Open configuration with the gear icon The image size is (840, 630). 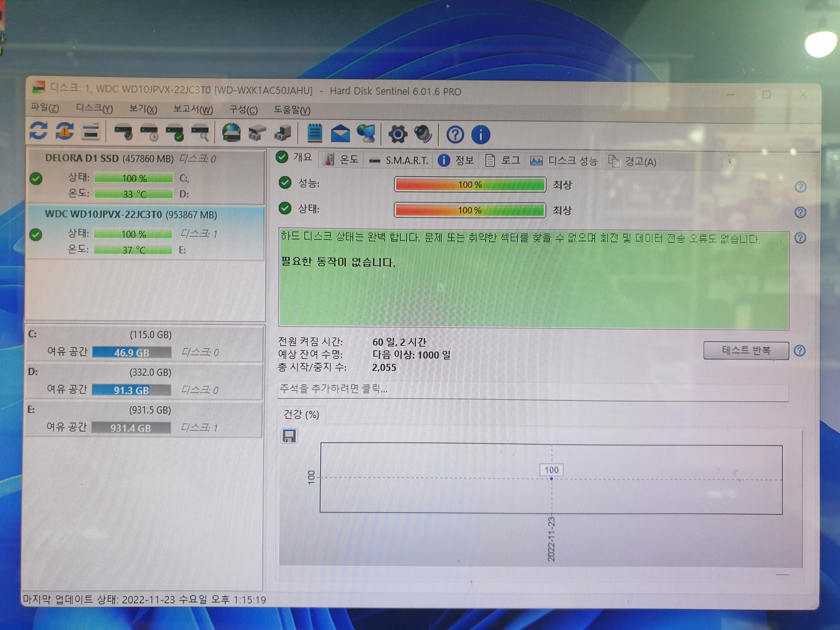[397, 134]
